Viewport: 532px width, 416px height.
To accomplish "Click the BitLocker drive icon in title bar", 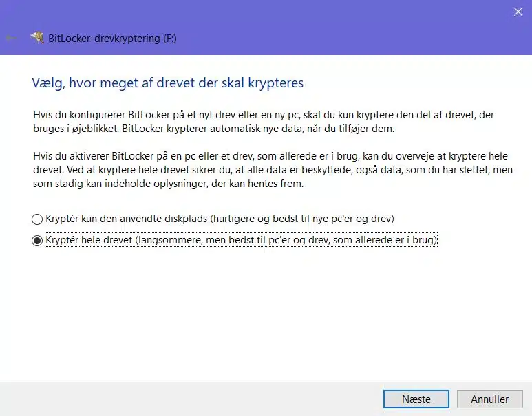I will coord(36,39).
